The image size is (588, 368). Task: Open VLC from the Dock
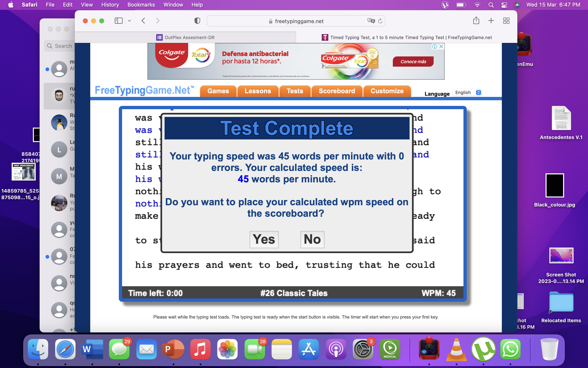point(456,349)
